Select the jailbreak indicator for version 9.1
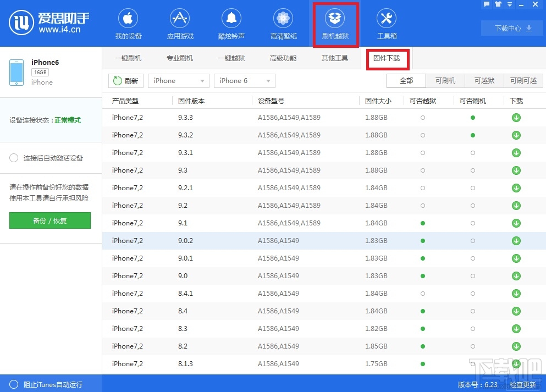This screenshot has height=392, width=546. click(422, 223)
